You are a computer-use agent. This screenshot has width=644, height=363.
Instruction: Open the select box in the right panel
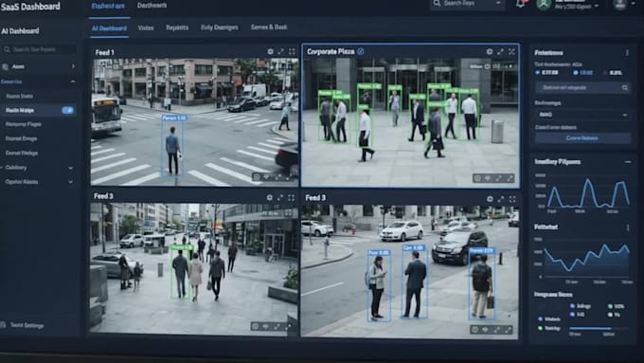[582, 115]
